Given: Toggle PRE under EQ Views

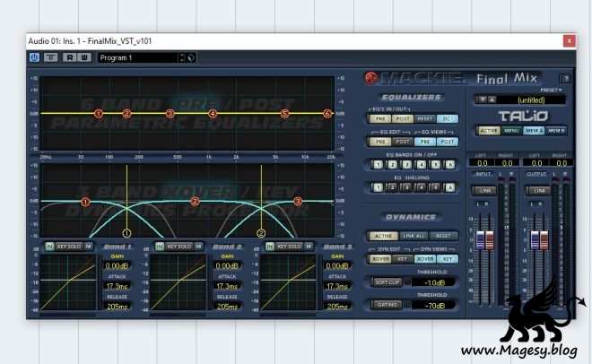Looking at the screenshot, I should click(425, 142).
